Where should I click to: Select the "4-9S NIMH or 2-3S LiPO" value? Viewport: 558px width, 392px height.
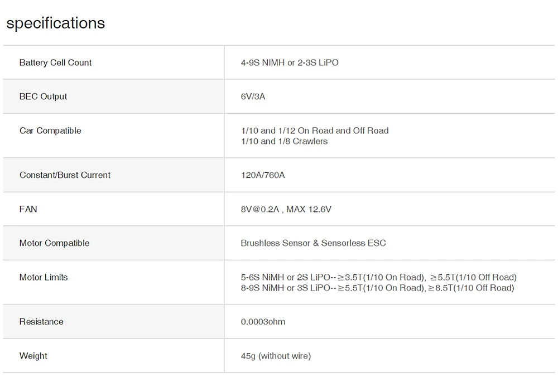[x=290, y=62]
